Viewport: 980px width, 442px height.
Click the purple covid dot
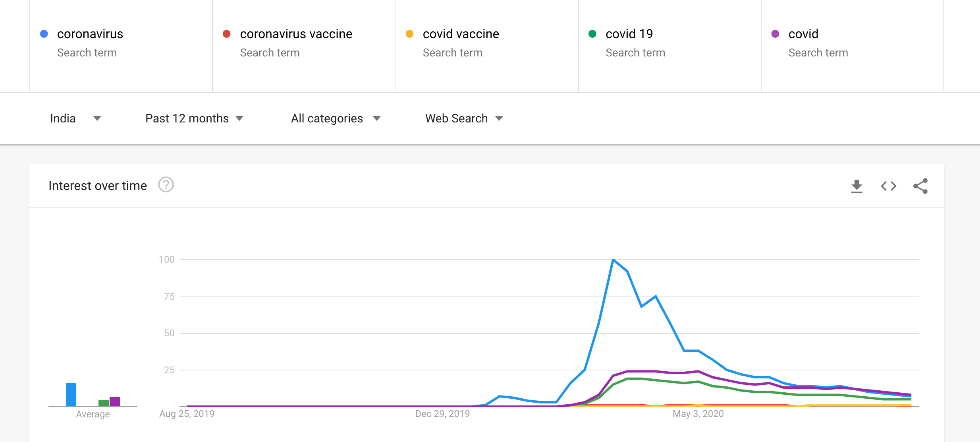pos(775,34)
